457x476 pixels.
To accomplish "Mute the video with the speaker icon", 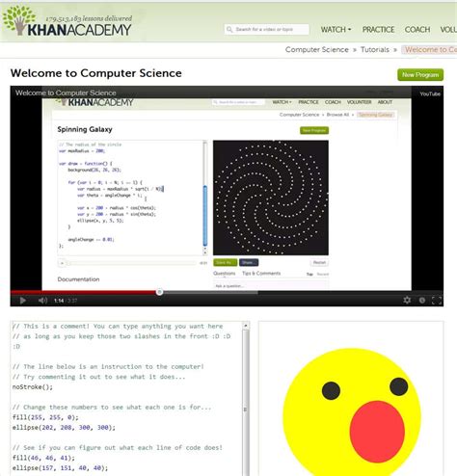I will tap(42, 301).
